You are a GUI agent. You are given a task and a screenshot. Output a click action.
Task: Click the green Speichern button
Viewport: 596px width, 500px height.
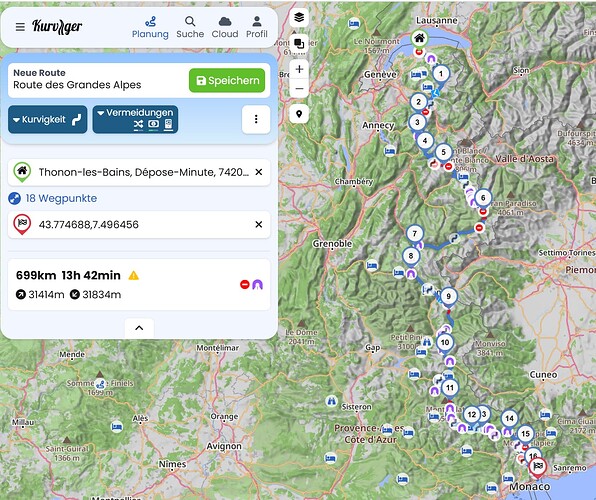pyautogui.click(x=227, y=81)
